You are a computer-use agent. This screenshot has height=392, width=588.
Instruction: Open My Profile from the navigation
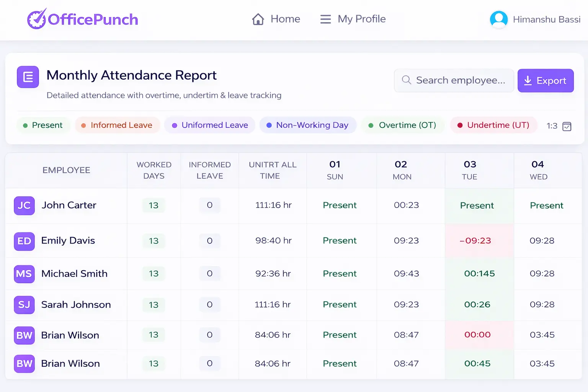(x=361, y=19)
